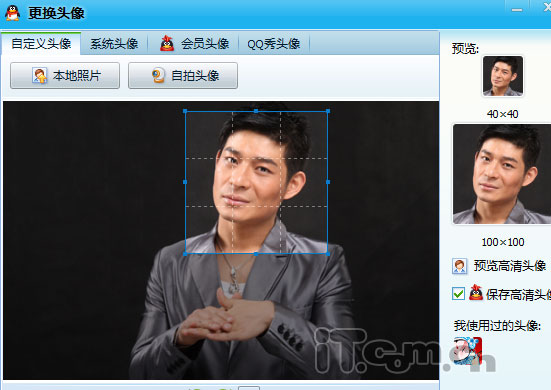Click the bottom-right crop handle
Screen dimensions: 551x390
328,254
